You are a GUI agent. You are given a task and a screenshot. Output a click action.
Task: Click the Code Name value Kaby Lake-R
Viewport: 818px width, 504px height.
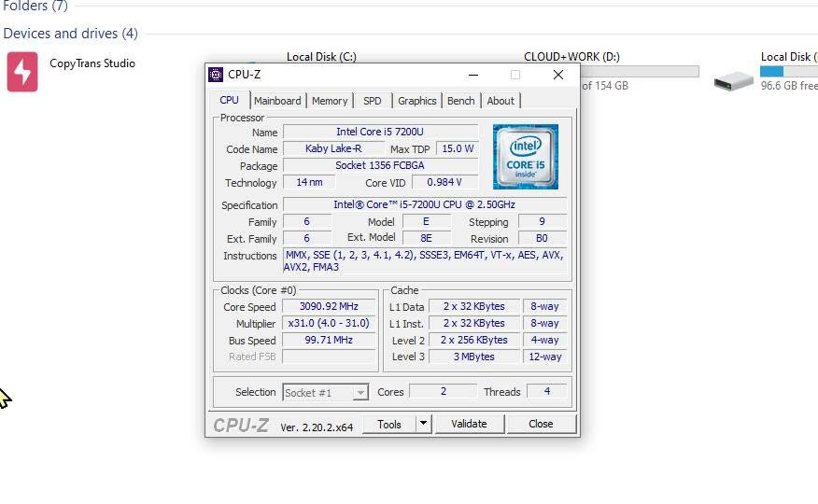click(333, 148)
